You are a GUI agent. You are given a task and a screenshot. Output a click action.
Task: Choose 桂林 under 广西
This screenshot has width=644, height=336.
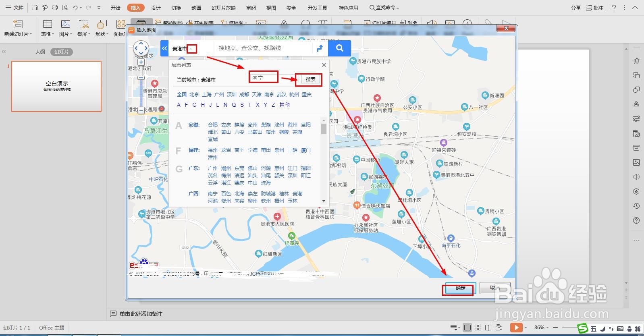284,194
